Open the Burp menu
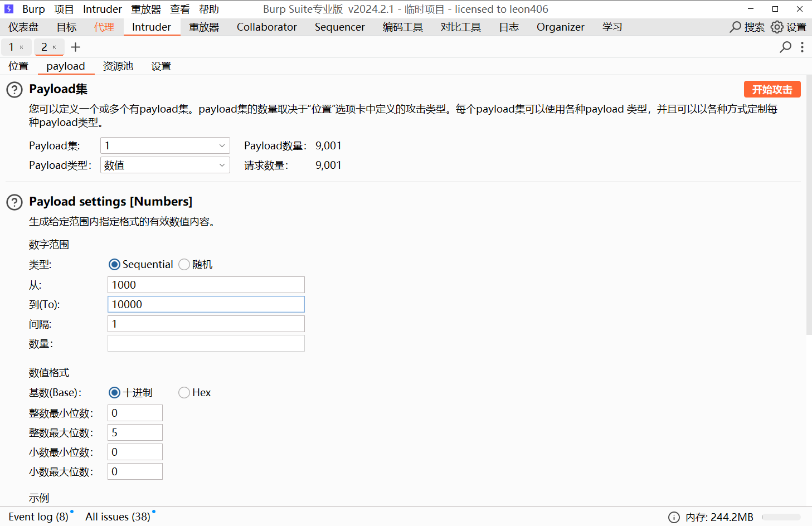 click(33, 9)
